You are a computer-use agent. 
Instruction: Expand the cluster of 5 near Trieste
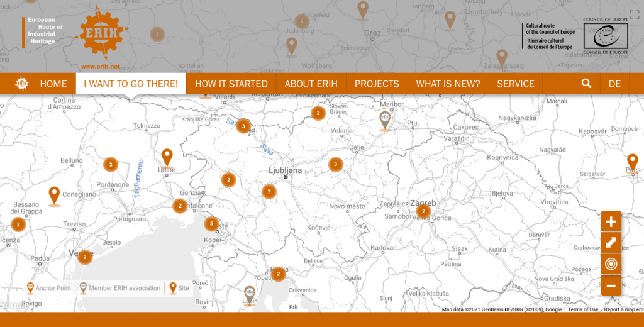[211, 223]
